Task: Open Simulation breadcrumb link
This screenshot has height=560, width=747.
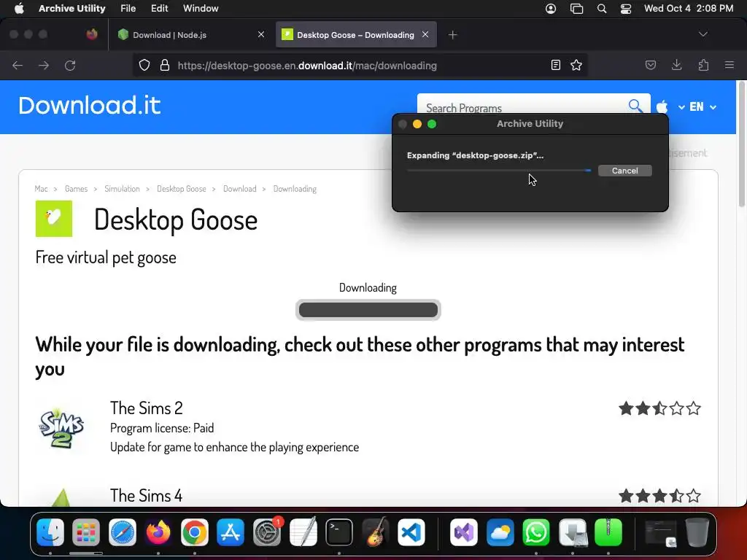Action: pos(122,189)
